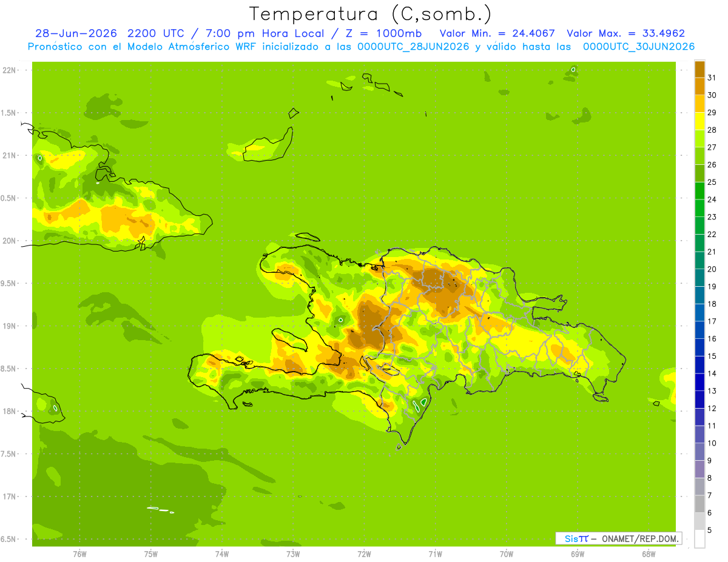The width and height of the screenshot is (728, 562).
Task: Pick the green swatch between 24 and 25
Action: [699, 191]
